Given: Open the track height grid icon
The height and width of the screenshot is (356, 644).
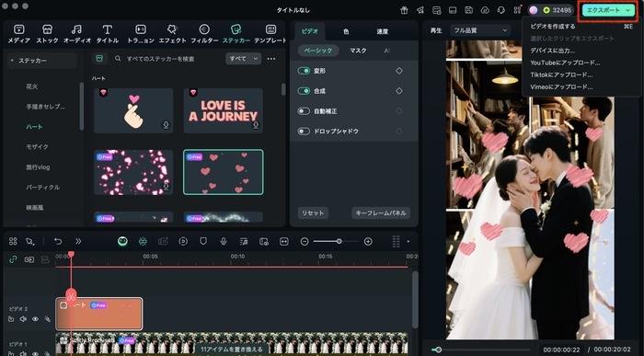Looking at the screenshot, I should click(x=396, y=241).
